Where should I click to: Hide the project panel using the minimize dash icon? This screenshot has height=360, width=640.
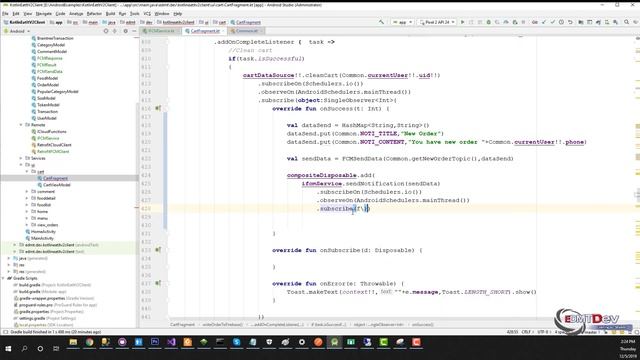pyautogui.click(x=134, y=31)
